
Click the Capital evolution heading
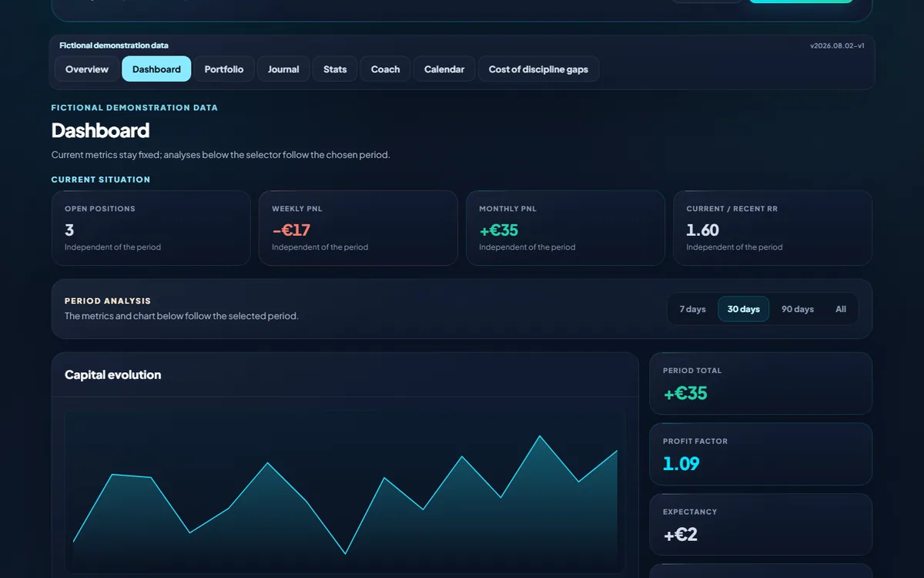pyautogui.click(x=113, y=375)
